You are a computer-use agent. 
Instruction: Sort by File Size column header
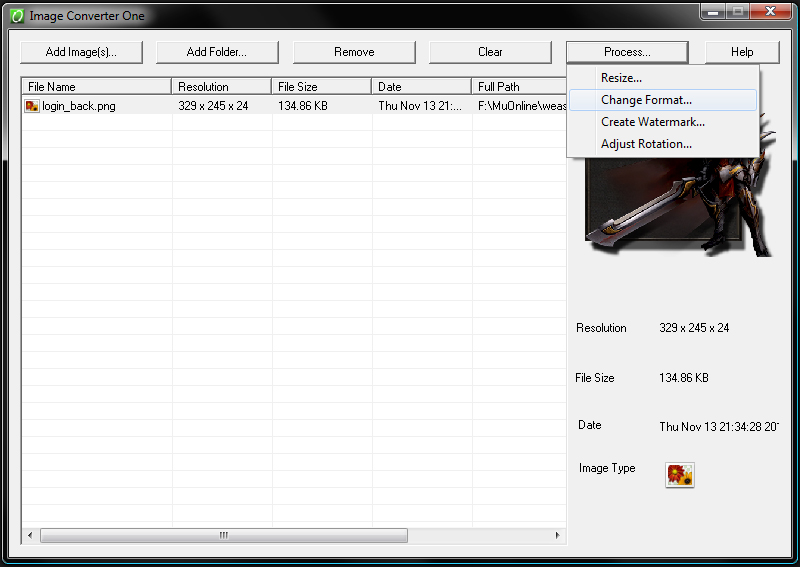(321, 87)
